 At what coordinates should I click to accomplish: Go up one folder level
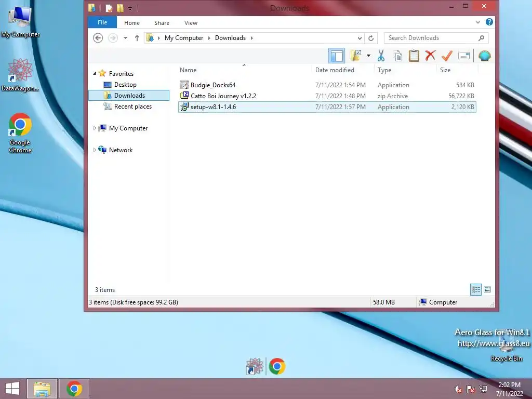(x=137, y=38)
